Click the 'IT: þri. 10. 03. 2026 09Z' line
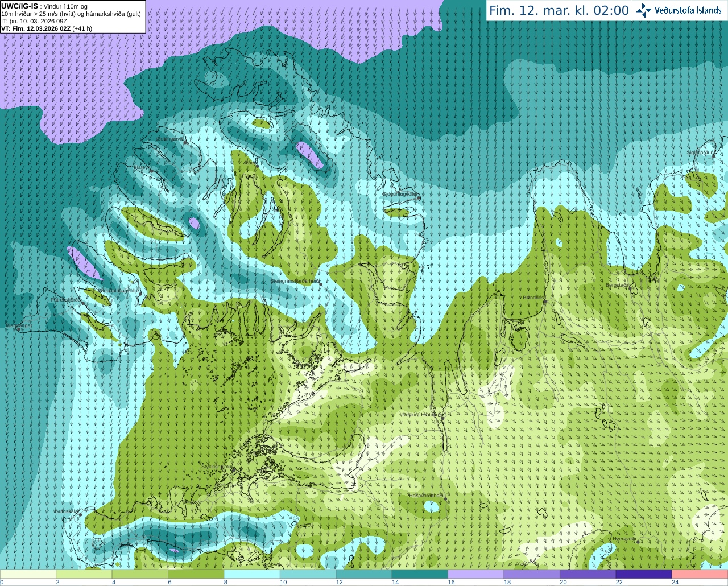The width and height of the screenshot is (728, 586). (34, 21)
